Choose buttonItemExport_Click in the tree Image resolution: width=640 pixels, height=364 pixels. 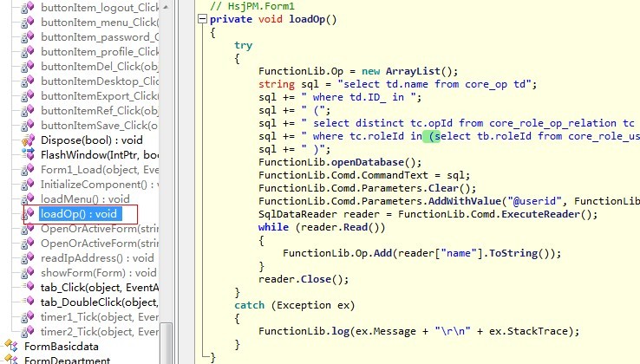(x=99, y=95)
